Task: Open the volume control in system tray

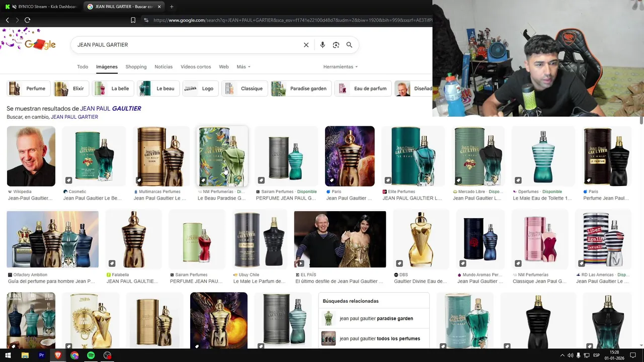Action: click(x=570, y=355)
